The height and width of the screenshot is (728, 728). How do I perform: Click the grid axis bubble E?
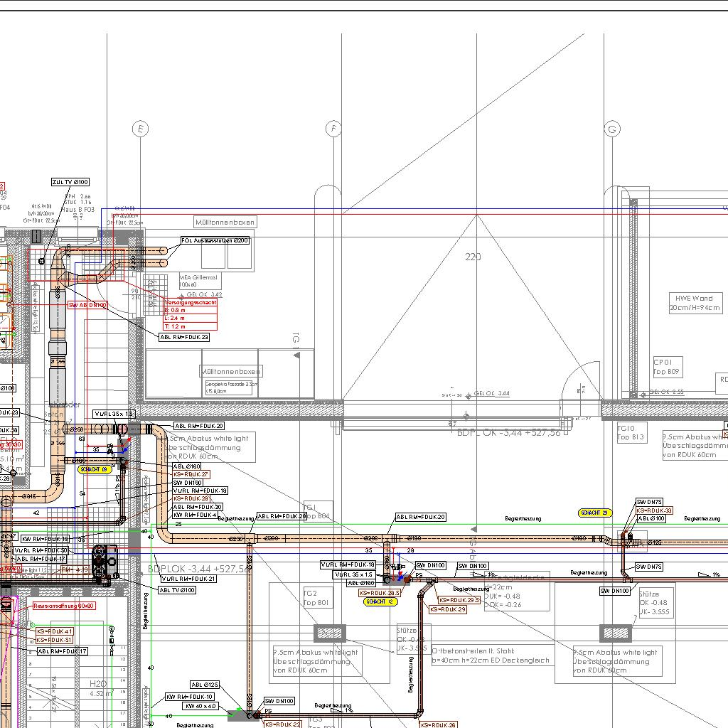(141, 129)
